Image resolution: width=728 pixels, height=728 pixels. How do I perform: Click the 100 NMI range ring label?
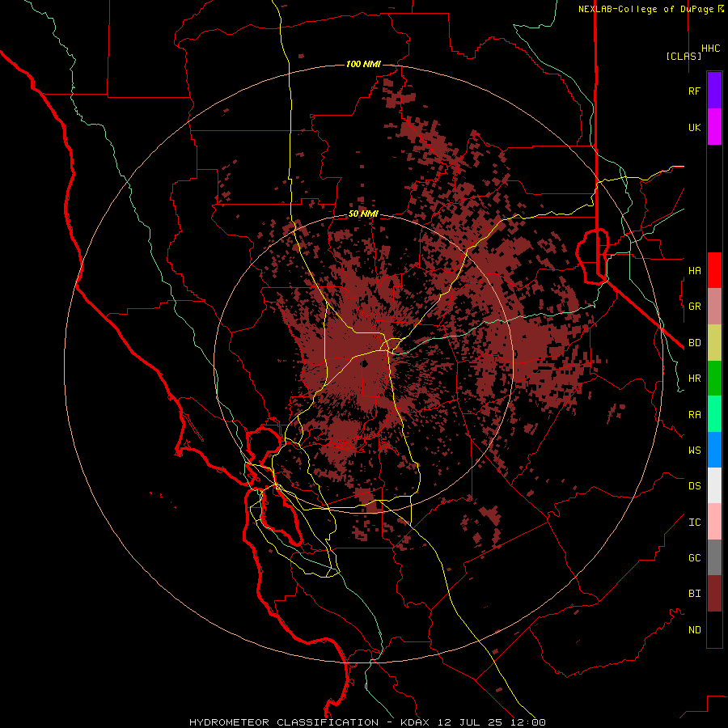[363, 64]
